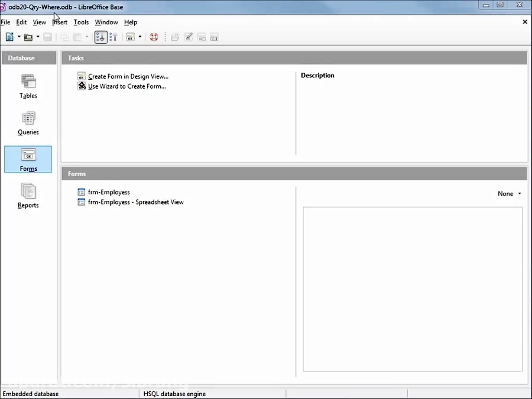This screenshot has width=532, height=399.
Task: Open the New document dropdown arrow
Action: pyautogui.click(x=20, y=37)
